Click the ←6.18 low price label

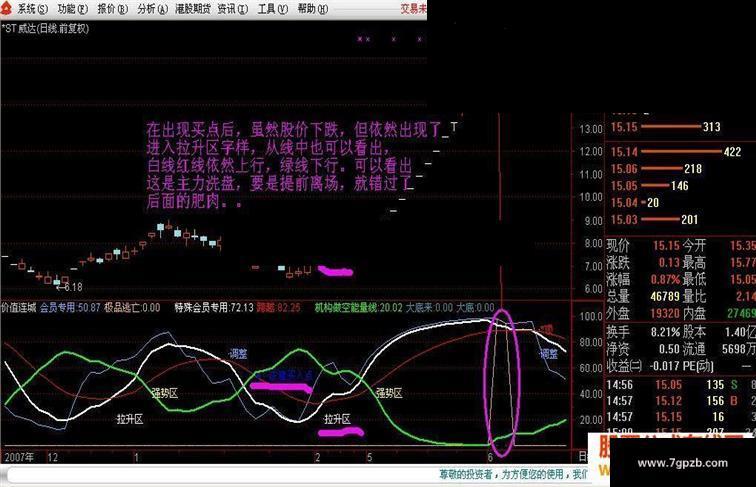(x=69, y=287)
